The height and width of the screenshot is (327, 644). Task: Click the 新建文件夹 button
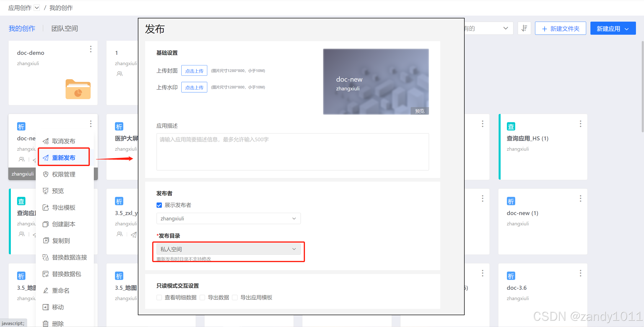[x=560, y=29]
